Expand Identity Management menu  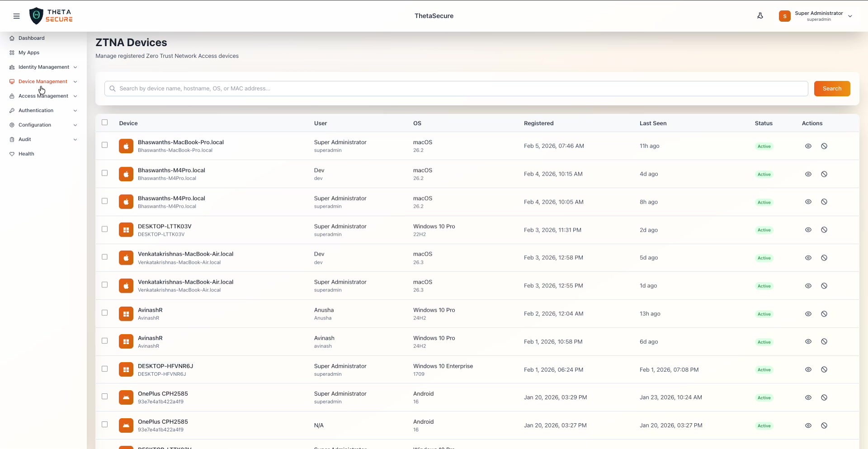[x=43, y=67]
